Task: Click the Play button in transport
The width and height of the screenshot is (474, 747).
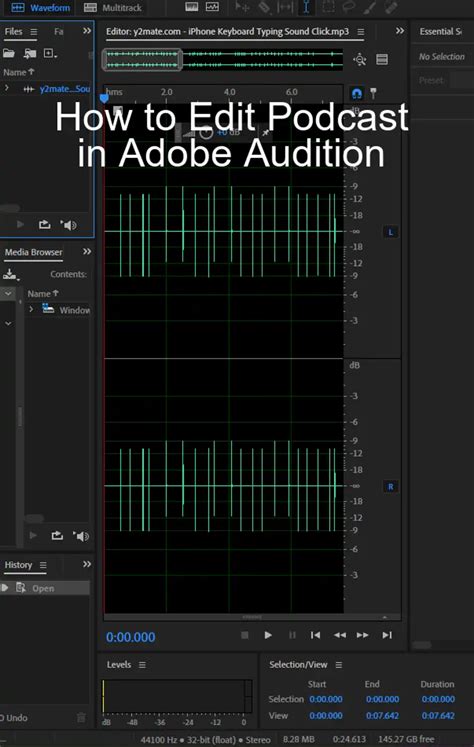Action: (268, 635)
